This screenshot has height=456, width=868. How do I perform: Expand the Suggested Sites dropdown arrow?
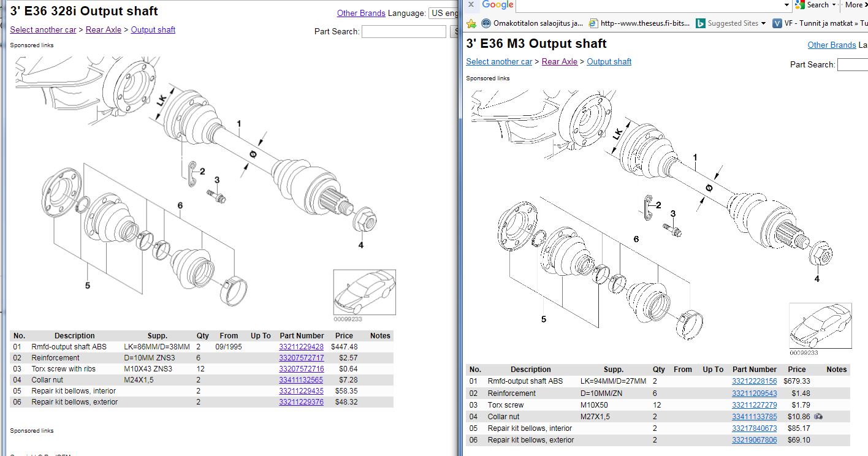coord(763,23)
